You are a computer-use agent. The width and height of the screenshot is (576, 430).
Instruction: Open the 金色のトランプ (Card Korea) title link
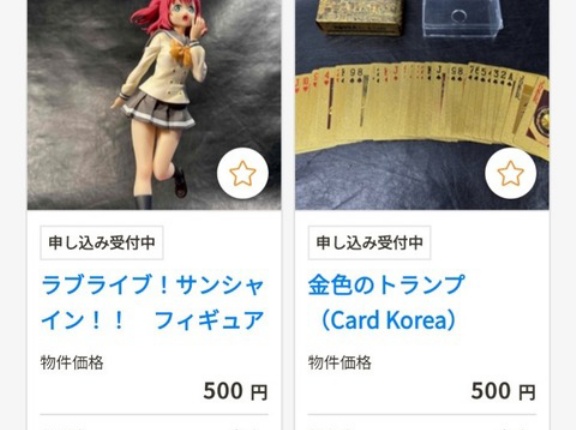tap(386, 302)
